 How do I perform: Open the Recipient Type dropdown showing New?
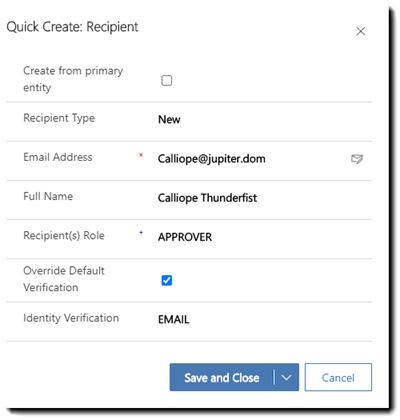tap(260, 119)
